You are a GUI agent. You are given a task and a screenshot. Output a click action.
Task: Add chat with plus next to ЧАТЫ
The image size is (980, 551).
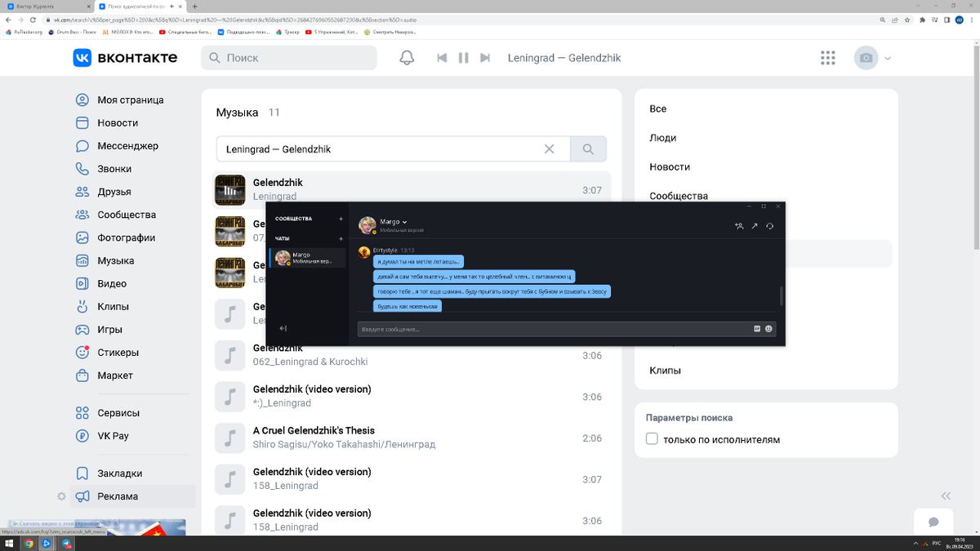[341, 238]
